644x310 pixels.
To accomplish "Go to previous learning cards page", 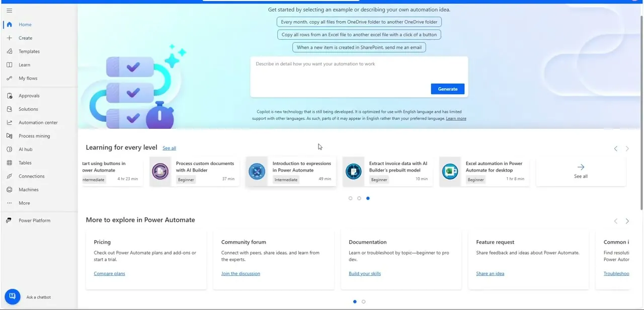I will tap(616, 148).
